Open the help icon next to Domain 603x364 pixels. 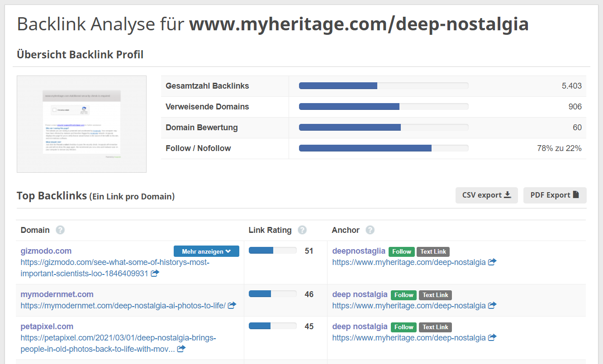point(60,230)
